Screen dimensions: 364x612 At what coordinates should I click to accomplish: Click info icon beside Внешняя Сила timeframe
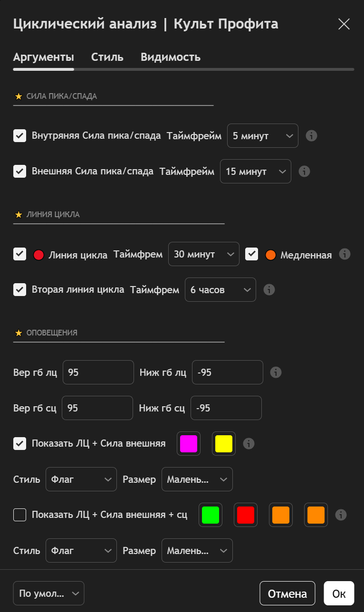click(x=304, y=171)
